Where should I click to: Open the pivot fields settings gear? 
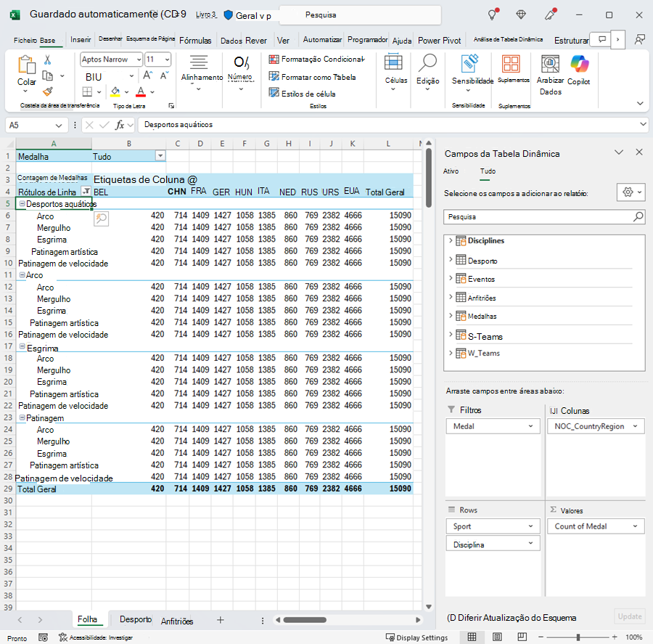631,192
